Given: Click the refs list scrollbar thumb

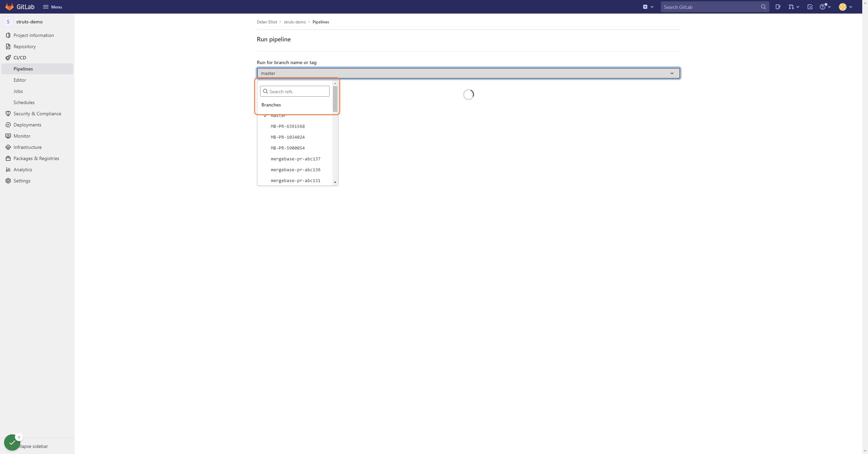Looking at the screenshot, I should click(335, 99).
